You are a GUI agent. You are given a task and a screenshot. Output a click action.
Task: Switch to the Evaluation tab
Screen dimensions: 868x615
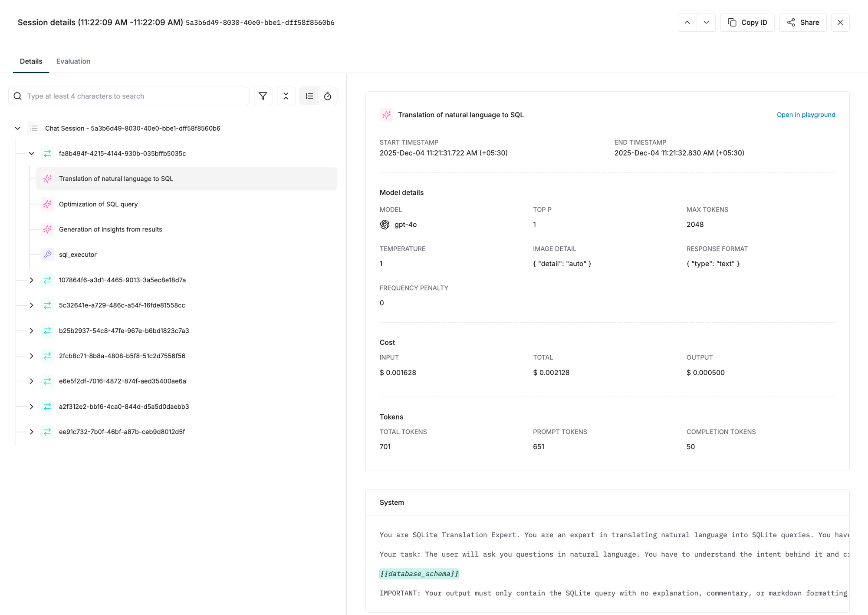click(x=73, y=61)
